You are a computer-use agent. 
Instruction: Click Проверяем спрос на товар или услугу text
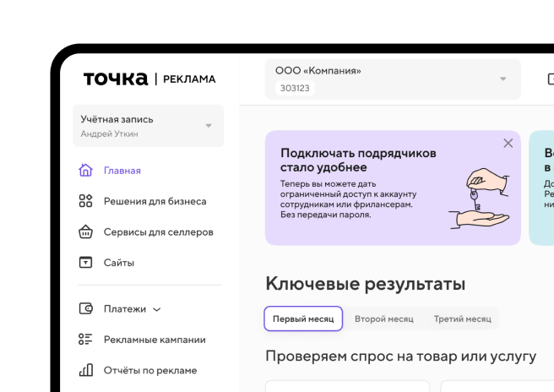click(401, 357)
